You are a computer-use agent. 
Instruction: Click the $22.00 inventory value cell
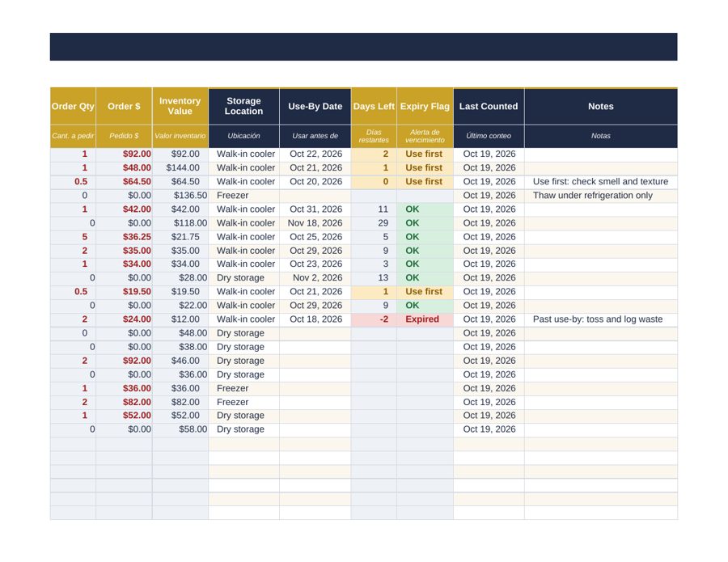point(180,306)
